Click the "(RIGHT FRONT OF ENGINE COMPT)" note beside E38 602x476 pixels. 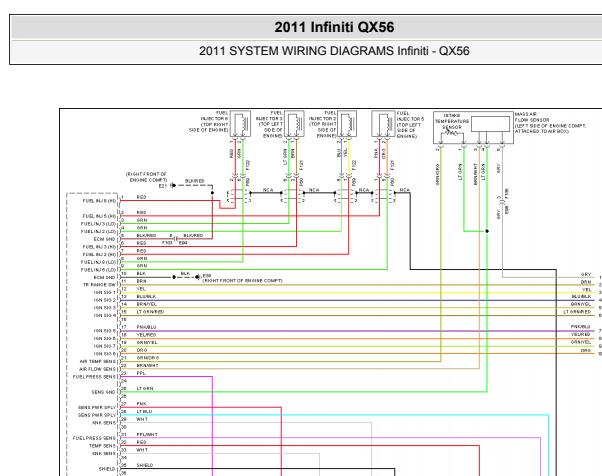tap(242, 281)
